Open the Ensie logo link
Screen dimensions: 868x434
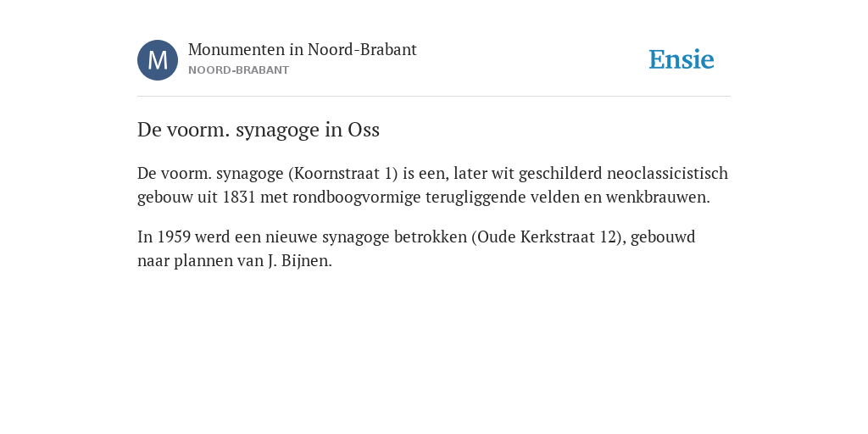point(682,59)
